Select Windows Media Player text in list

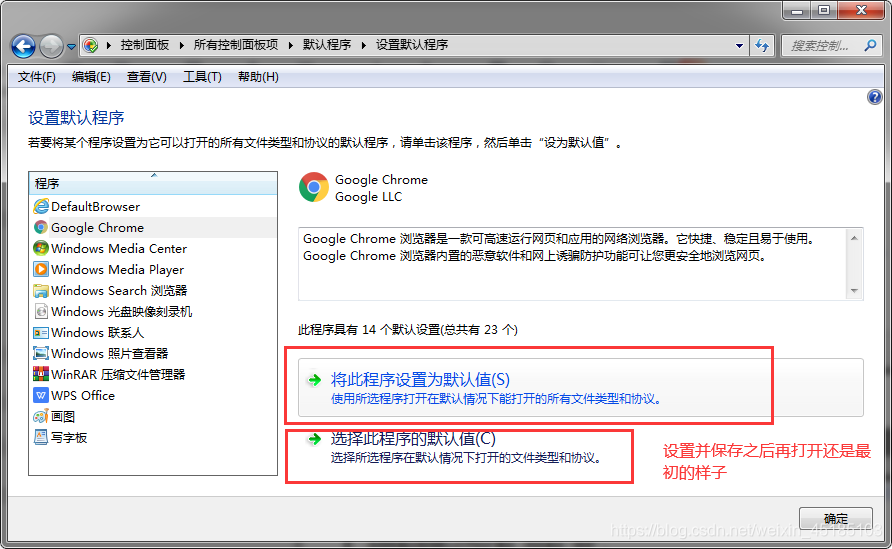[117, 270]
